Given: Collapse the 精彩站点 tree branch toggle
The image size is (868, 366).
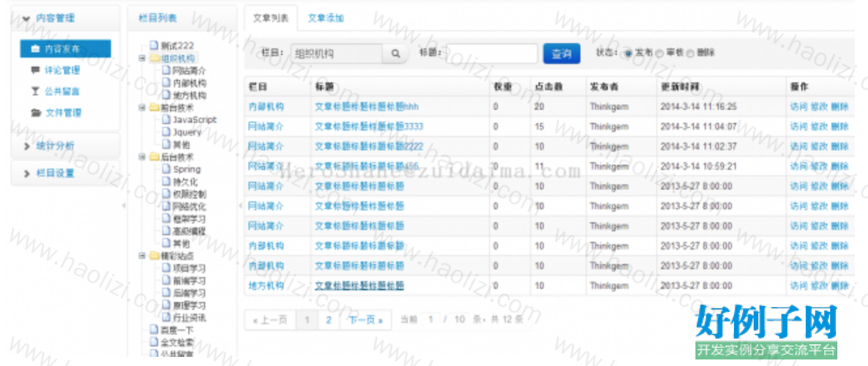Looking at the screenshot, I should coord(142,257).
